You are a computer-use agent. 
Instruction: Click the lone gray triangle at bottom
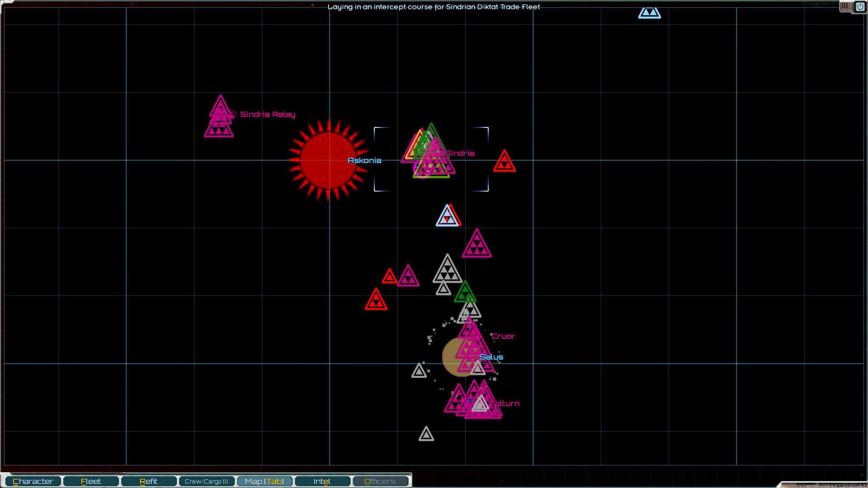pos(426,435)
